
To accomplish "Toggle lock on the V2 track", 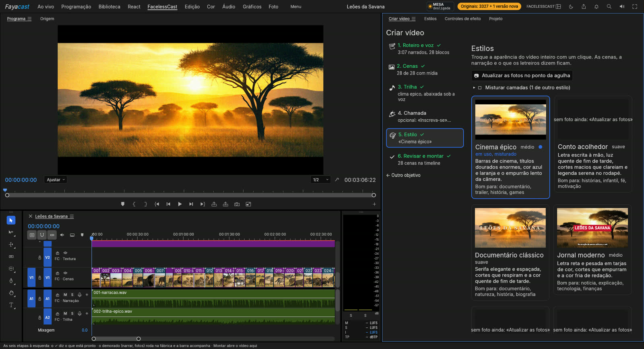I will (39, 258).
